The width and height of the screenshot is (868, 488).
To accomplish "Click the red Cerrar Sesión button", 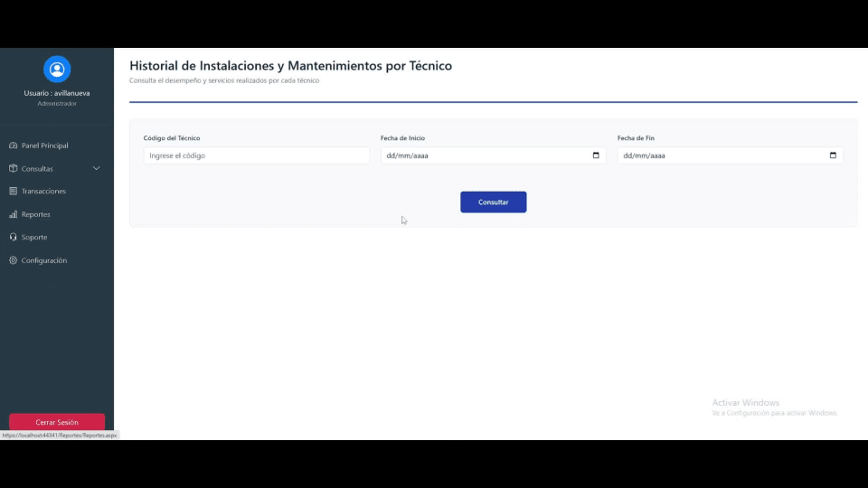I will [x=56, y=422].
